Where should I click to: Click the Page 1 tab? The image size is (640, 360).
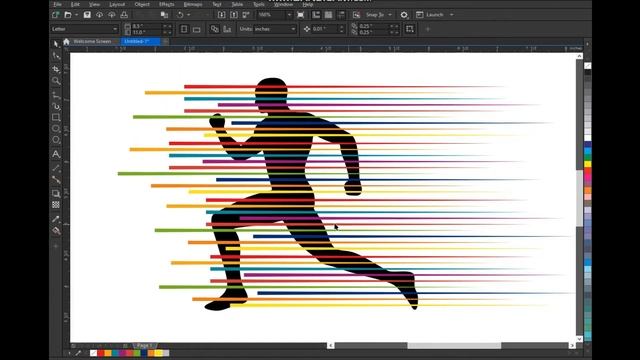[144, 346]
